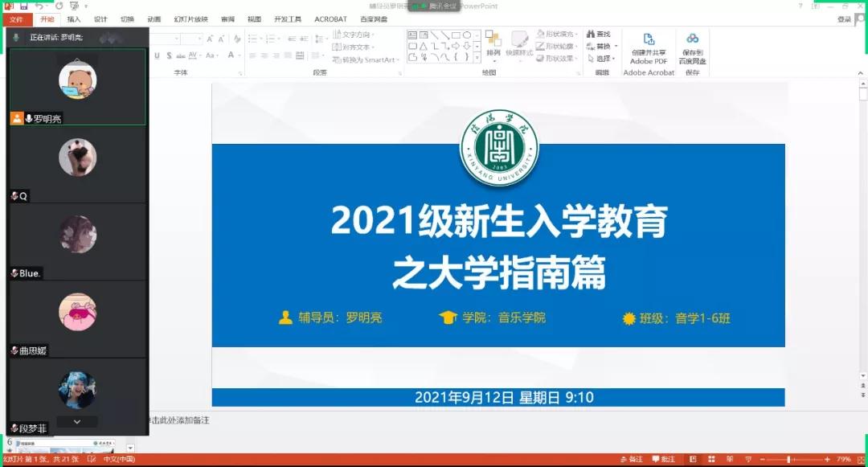Image resolution: width=868 pixels, height=467 pixels.
Task: Click Comments (批注) button in status bar
Action: coord(664,459)
